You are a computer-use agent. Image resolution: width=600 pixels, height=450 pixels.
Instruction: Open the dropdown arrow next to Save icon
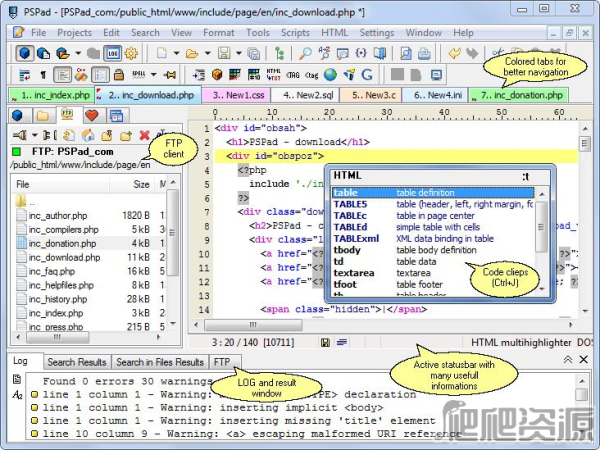pos(239,53)
